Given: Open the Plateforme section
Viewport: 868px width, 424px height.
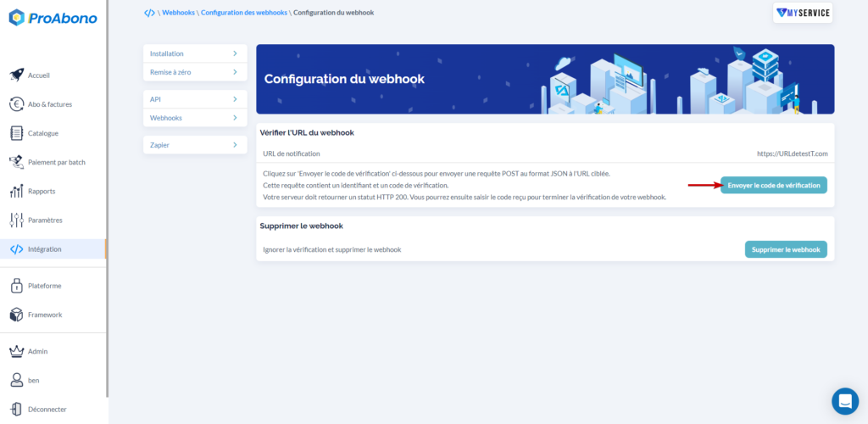Looking at the screenshot, I should click(44, 286).
